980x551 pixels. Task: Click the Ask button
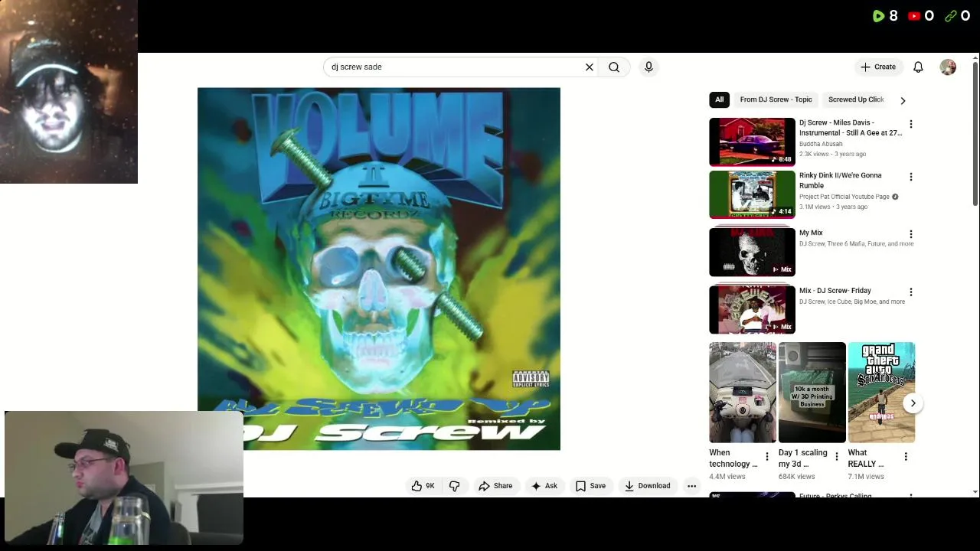point(544,486)
